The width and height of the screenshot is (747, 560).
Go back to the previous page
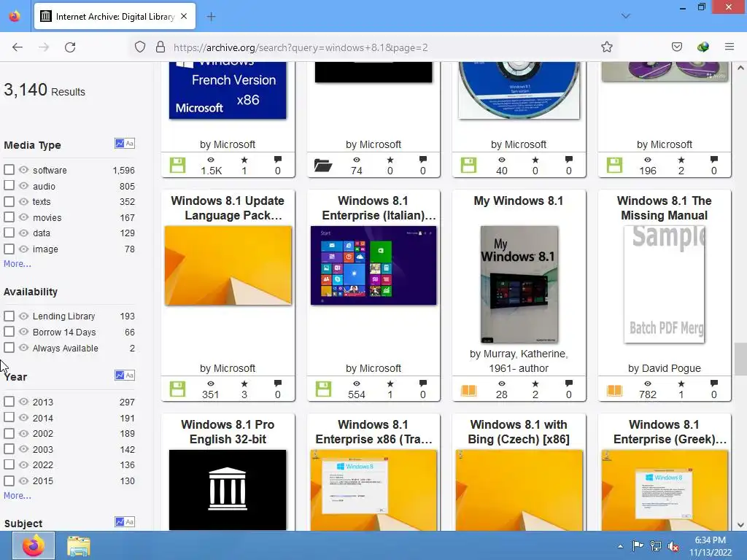(18, 47)
